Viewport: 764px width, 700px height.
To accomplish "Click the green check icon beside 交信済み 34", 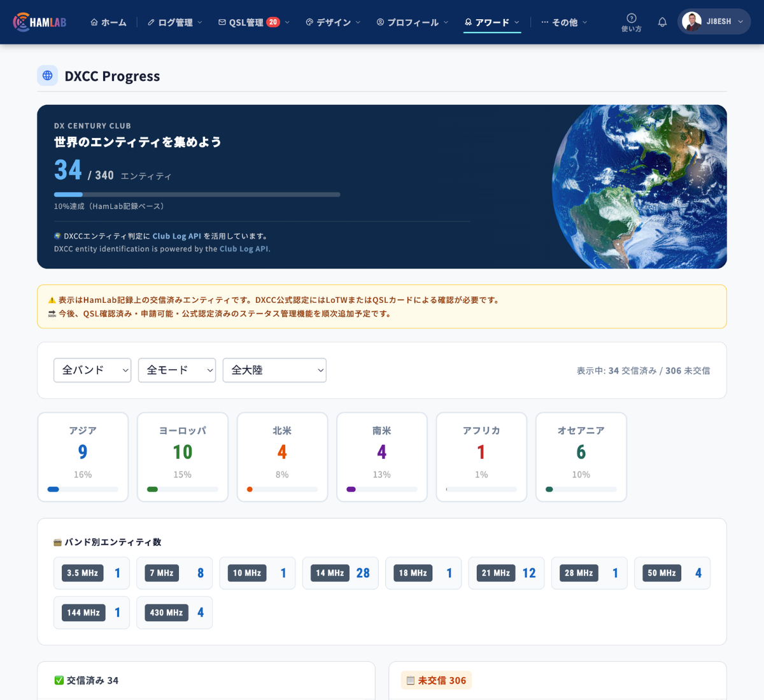I will 59,680.
